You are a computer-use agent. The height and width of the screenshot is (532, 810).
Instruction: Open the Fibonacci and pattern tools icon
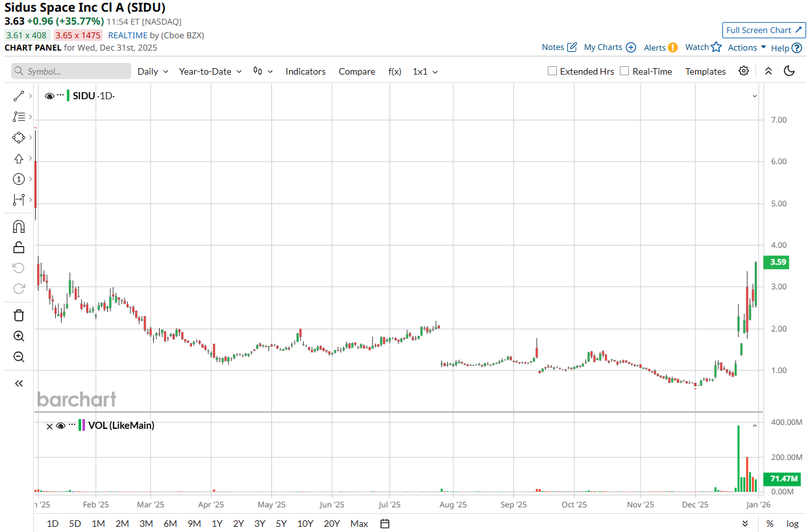[x=18, y=117]
